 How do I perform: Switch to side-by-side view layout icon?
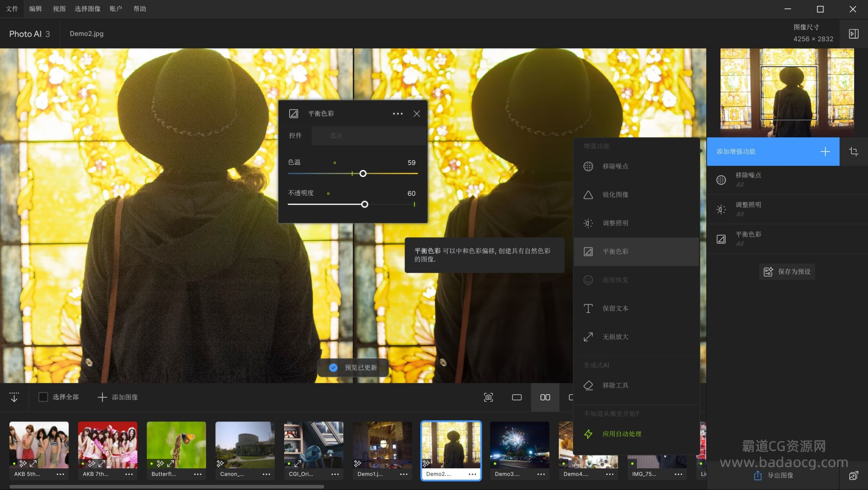click(545, 397)
